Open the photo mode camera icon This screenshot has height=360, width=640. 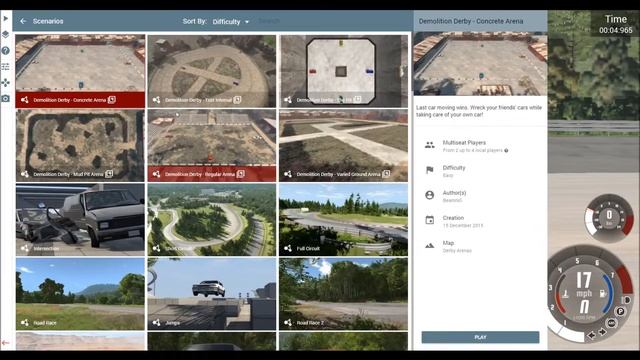pyautogui.click(x=6, y=99)
